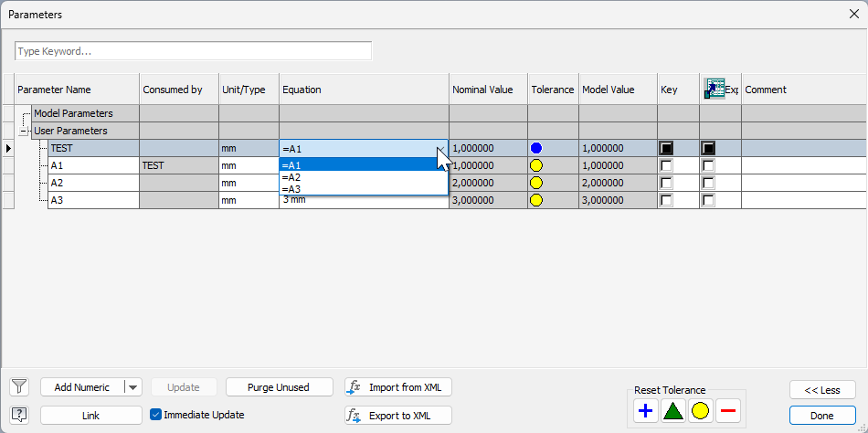Image resolution: width=868 pixels, height=433 pixels.
Task: Click the Model Value column header
Action: click(618, 90)
